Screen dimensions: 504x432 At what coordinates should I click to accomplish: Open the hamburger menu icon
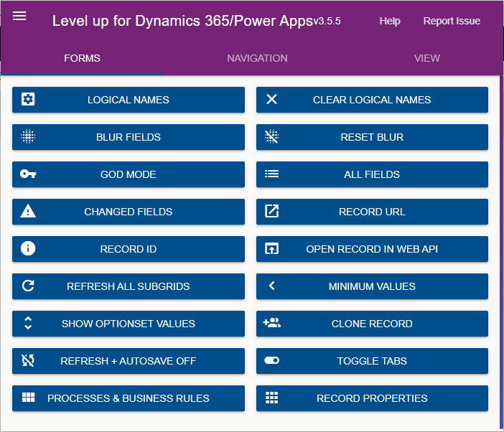pyautogui.click(x=19, y=16)
